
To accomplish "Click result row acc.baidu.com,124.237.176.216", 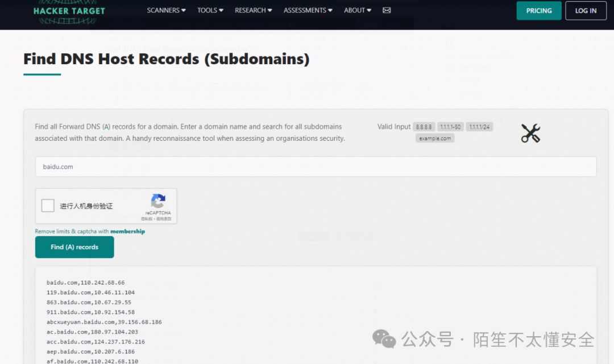I will coord(96,342).
